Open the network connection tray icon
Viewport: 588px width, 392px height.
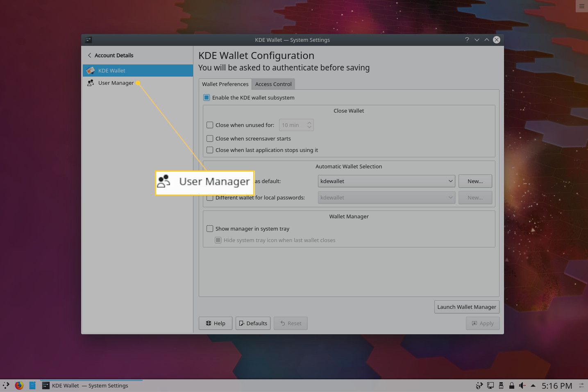(490, 385)
